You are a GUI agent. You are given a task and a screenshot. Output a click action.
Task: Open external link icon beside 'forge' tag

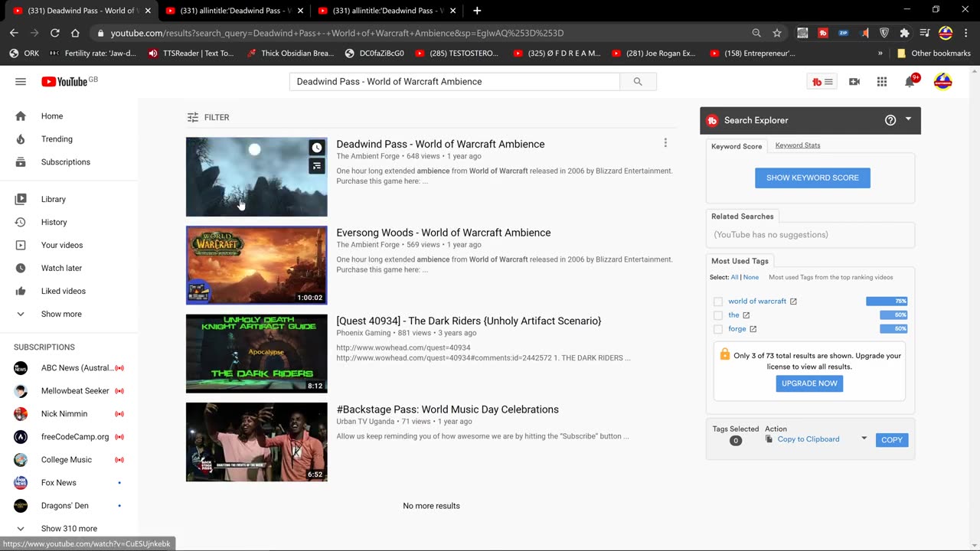753,329
